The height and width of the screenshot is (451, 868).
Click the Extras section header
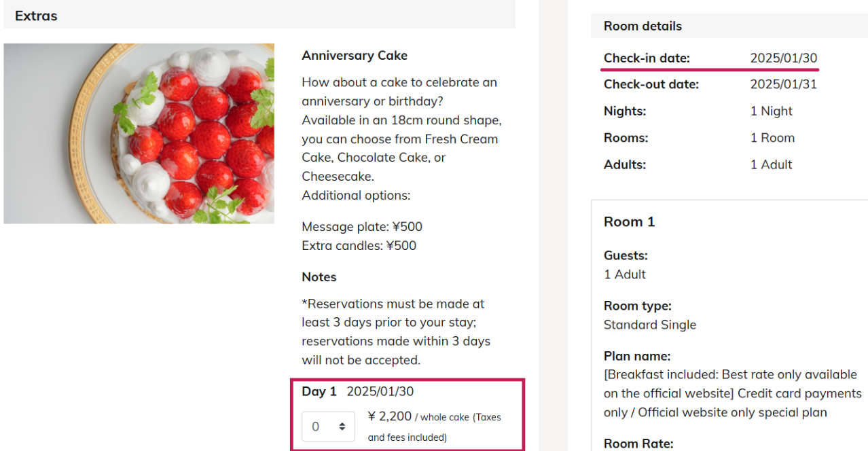click(36, 16)
